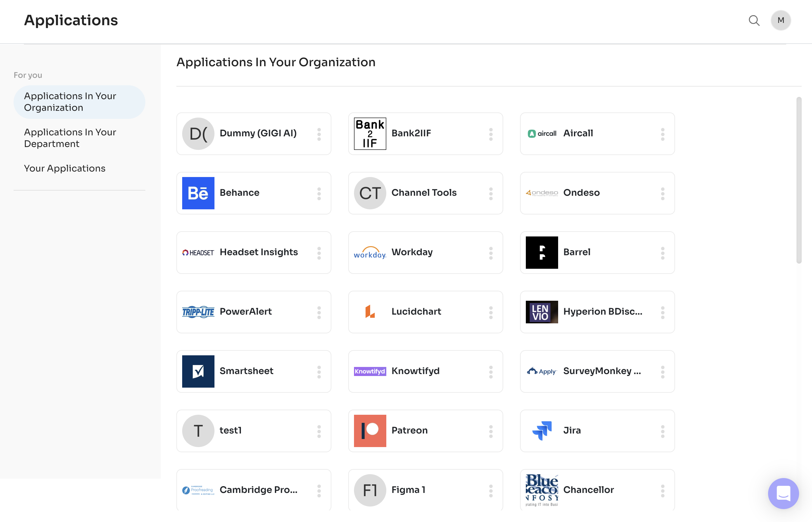
Task: Open the three-dot menu on Behance card
Action: point(319,193)
